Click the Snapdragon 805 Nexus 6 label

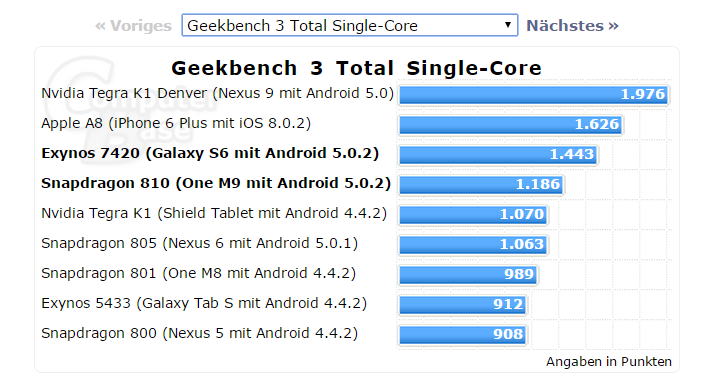199,244
